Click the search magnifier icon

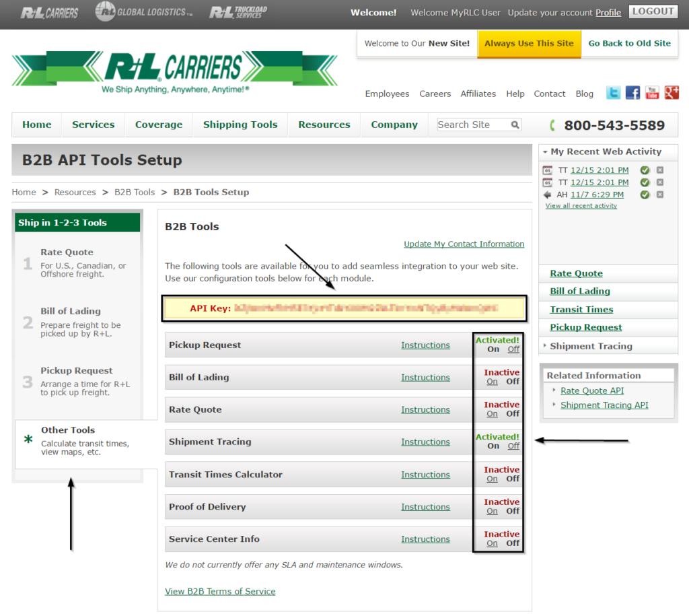click(x=515, y=125)
